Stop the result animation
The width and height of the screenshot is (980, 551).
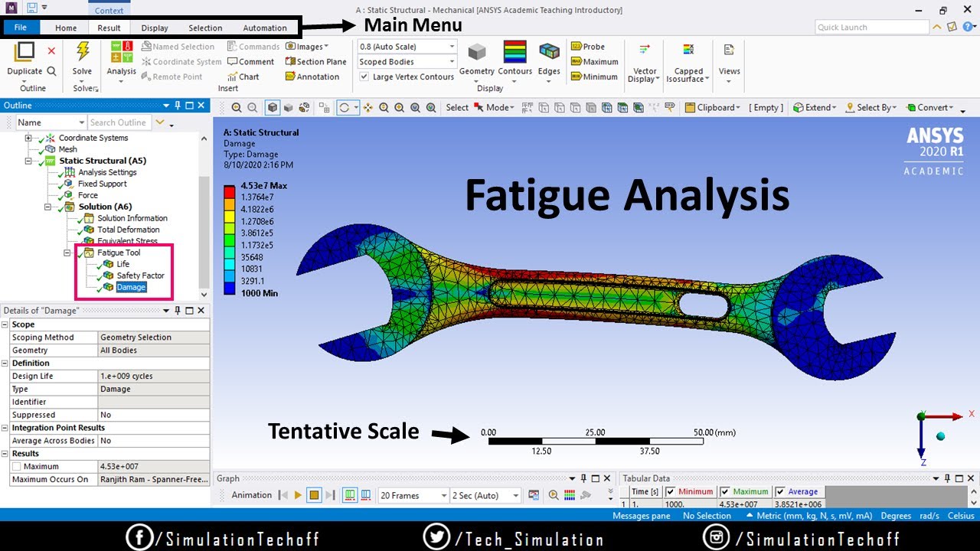314,496
